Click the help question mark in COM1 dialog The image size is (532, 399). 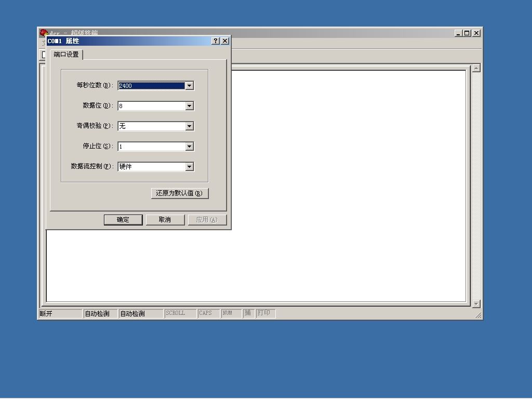click(x=216, y=41)
